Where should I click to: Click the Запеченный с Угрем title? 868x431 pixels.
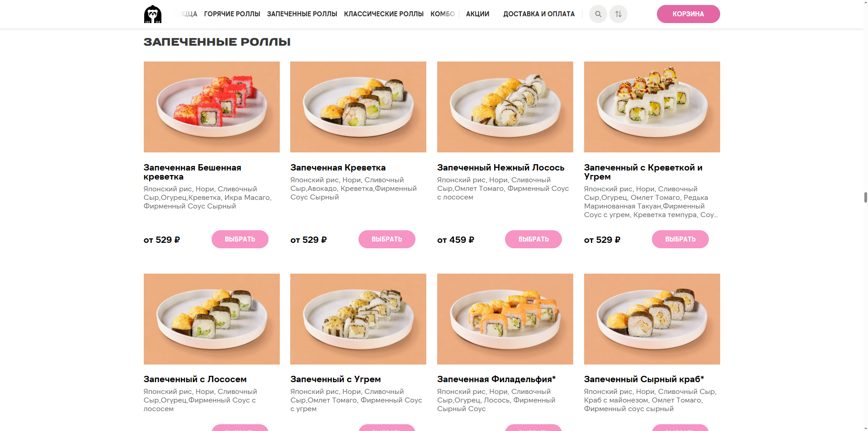[x=335, y=379]
